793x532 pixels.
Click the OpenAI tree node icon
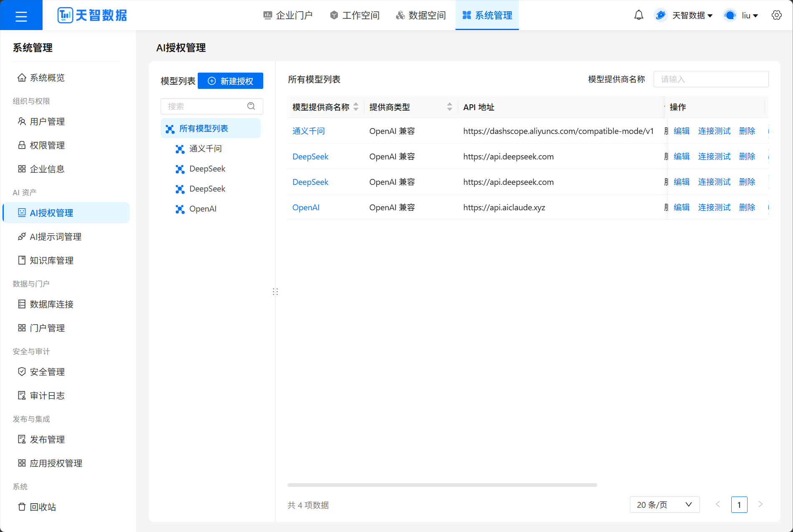pos(180,209)
